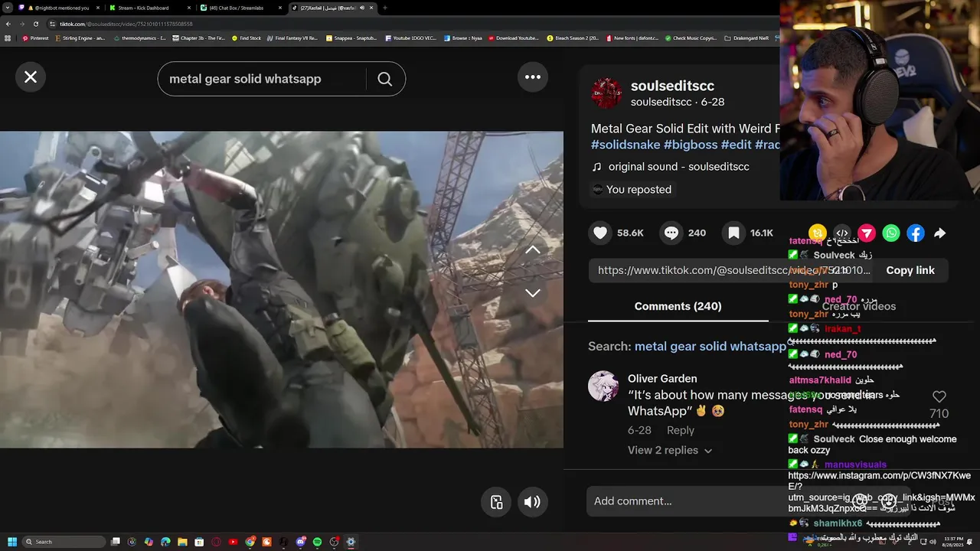
Task: Open File Explorer from the taskbar
Action: pyautogui.click(x=182, y=542)
